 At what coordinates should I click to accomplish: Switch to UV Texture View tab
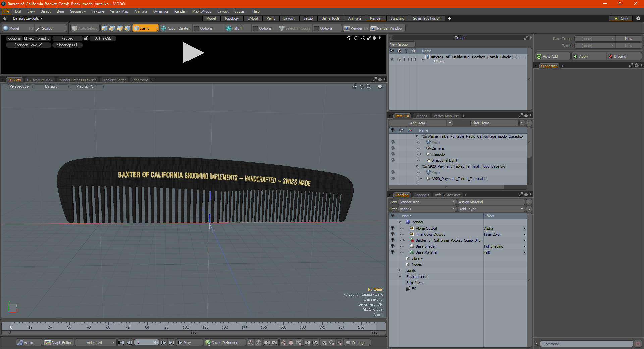pos(40,80)
